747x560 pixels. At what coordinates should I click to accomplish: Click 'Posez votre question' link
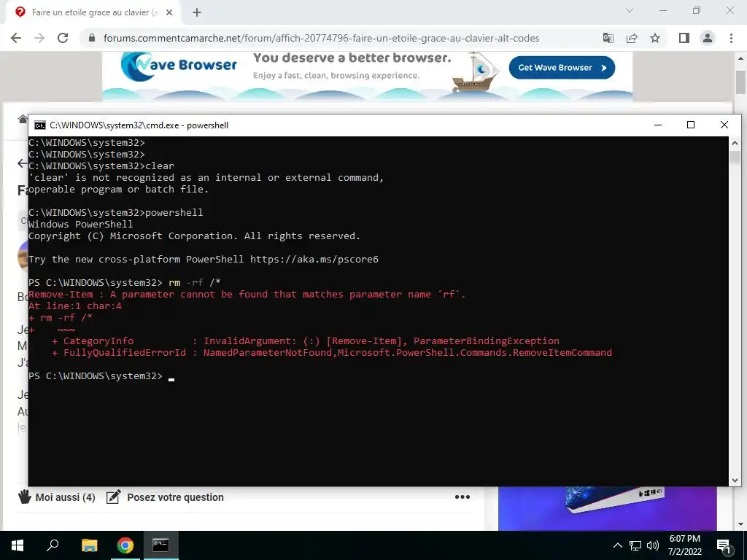175,497
